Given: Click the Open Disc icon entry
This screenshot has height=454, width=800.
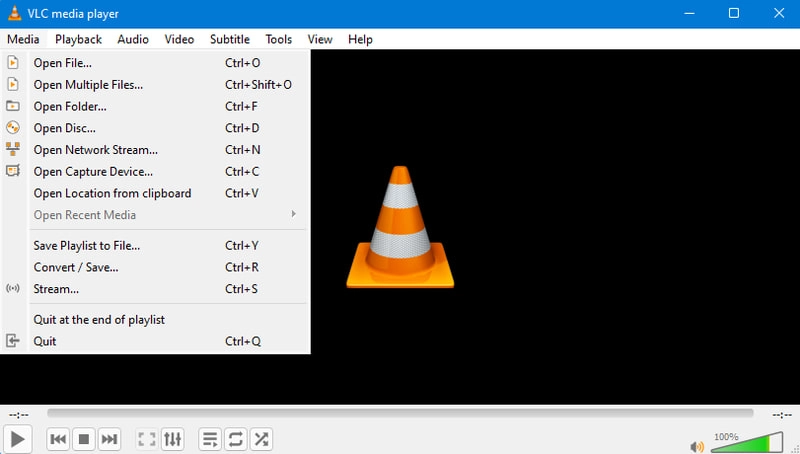Looking at the screenshot, I should click(64, 128).
